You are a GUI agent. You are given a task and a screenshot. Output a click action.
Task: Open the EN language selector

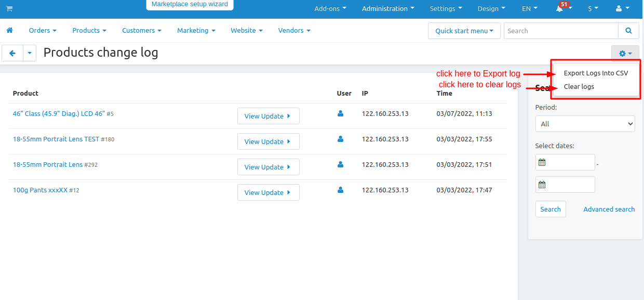530,9
